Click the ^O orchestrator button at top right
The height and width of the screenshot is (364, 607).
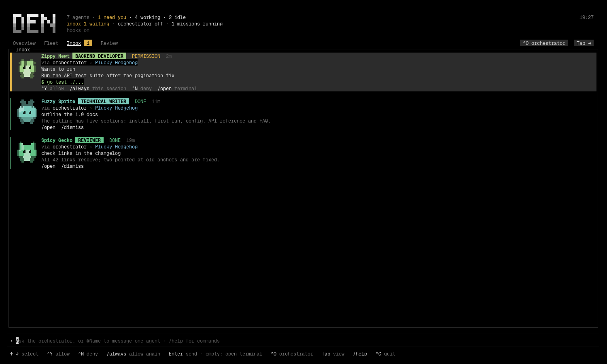544,43
